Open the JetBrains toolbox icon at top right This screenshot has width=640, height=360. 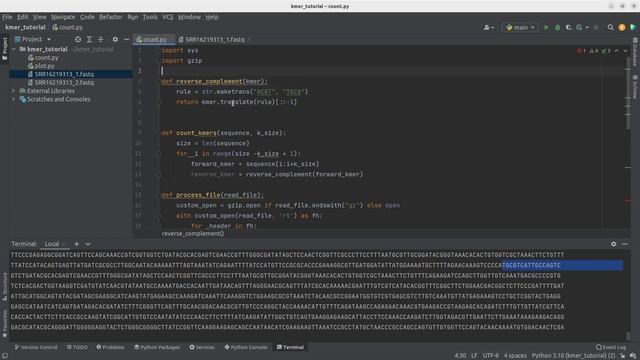pos(633,27)
